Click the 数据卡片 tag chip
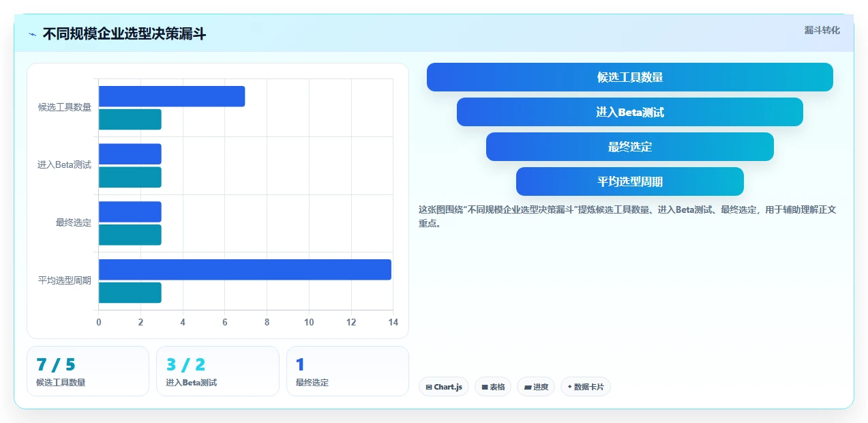The height and width of the screenshot is (423, 868). tap(586, 387)
